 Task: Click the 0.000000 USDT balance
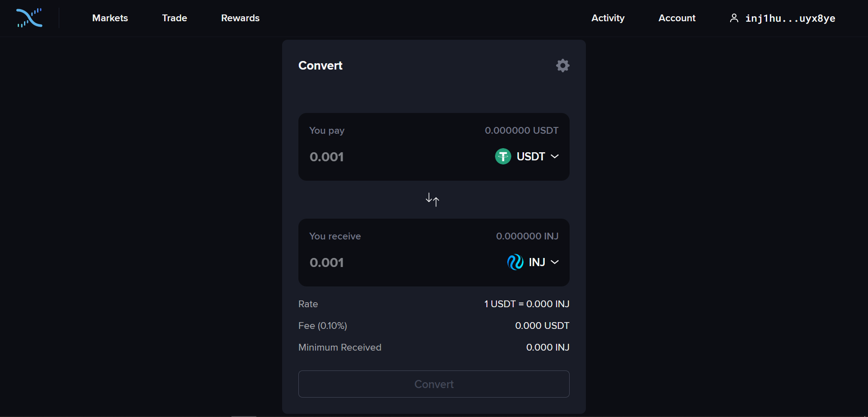[521, 131]
